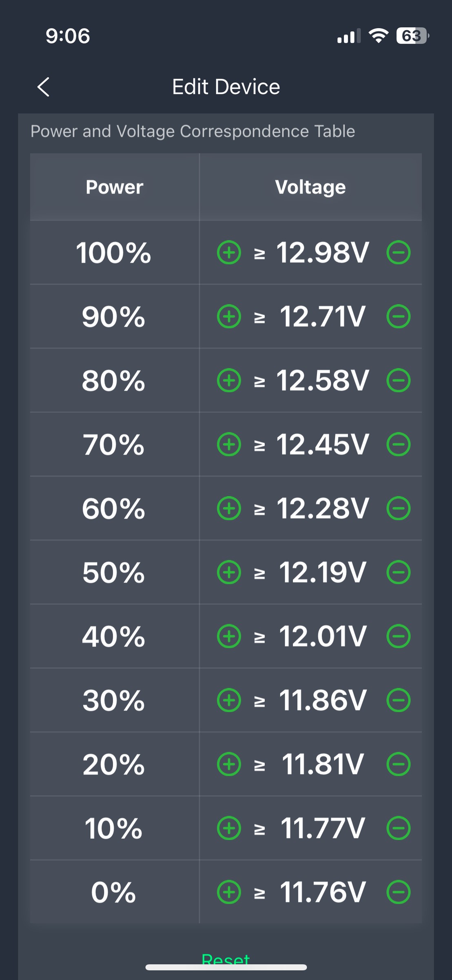
Task: Tap the battery indicator in status bar
Action: [x=412, y=36]
